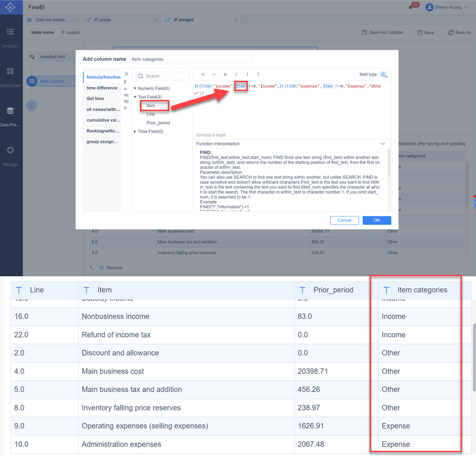The image size is (476, 456).
Task: Click the OK button
Action: (x=377, y=220)
